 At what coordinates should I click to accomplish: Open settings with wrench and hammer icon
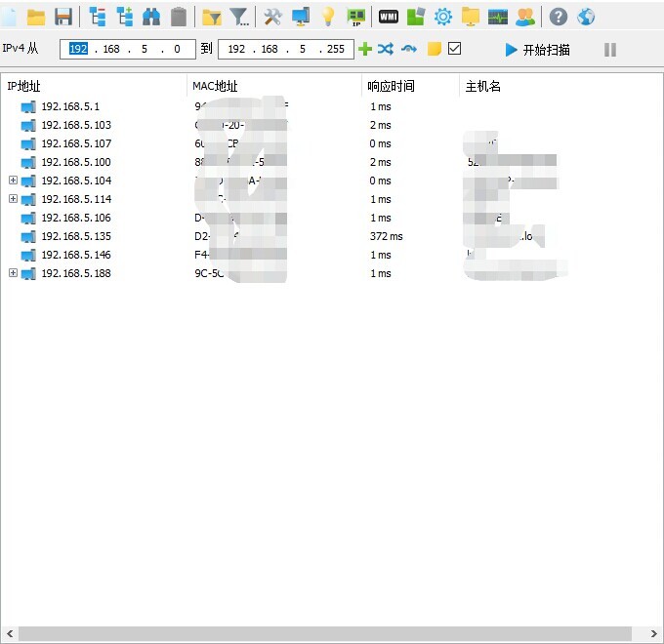pos(272,17)
